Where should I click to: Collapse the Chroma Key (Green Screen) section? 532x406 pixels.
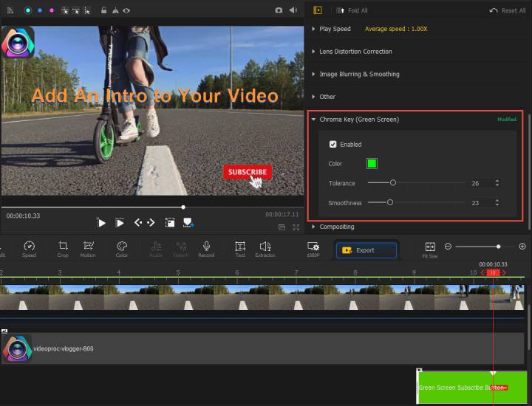(x=359, y=119)
